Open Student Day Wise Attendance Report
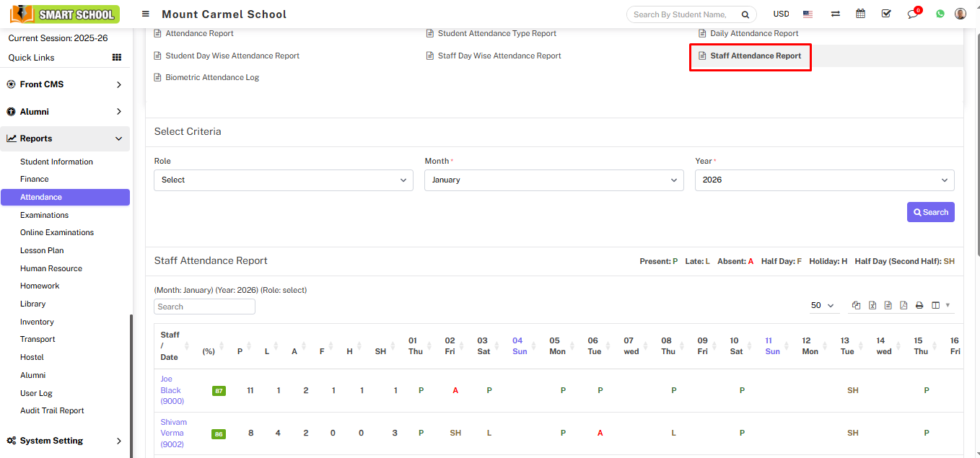The width and height of the screenshot is (980, 458). point(232,56)
